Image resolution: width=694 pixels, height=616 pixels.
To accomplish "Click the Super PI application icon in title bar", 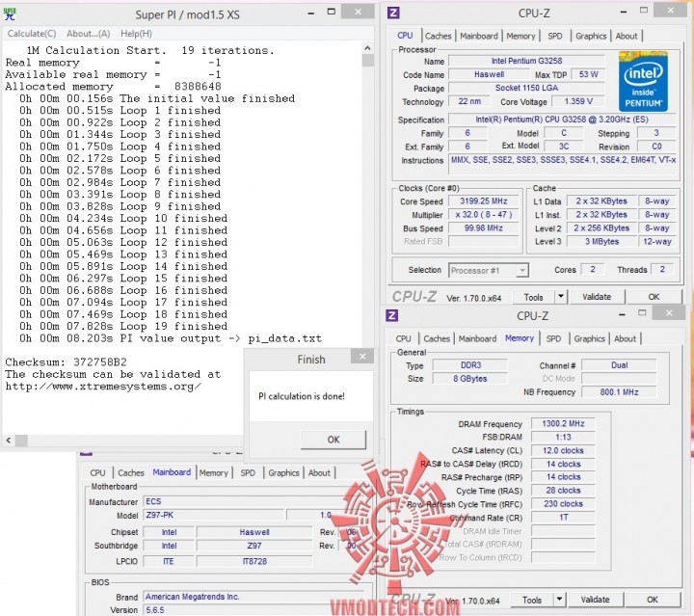I will tap(10, 14).
